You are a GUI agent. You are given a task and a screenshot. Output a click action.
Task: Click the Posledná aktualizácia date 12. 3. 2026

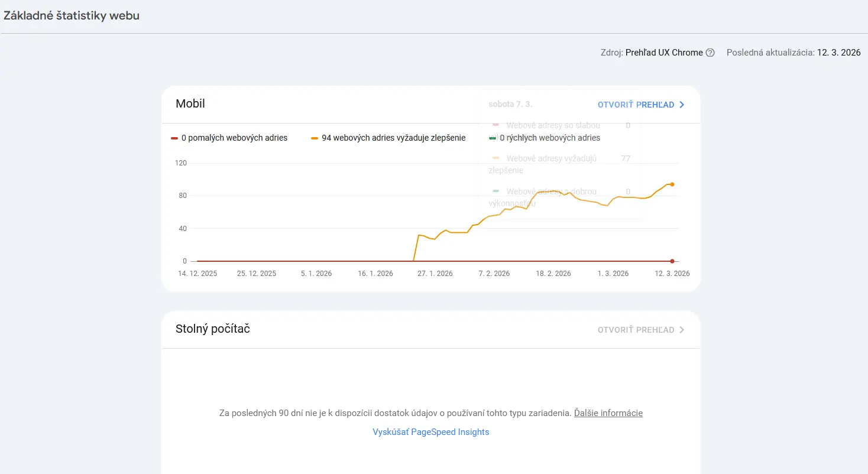click(838, 53)
